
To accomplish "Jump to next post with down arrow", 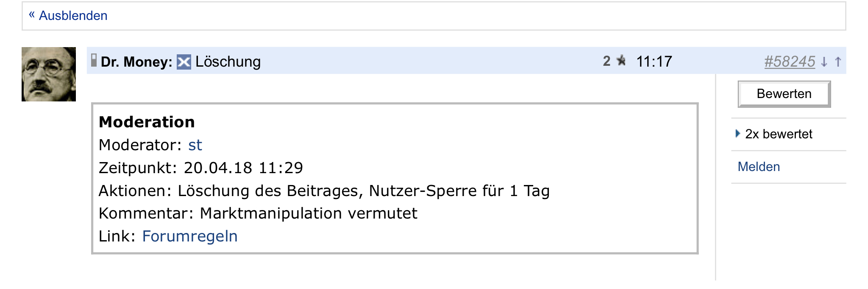I will click(x=824, y=62).
